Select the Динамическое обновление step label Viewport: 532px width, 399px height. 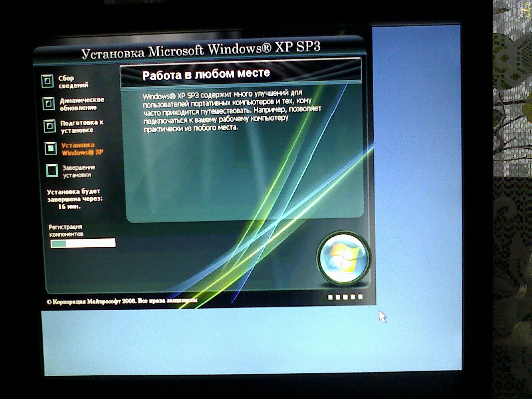82,104
